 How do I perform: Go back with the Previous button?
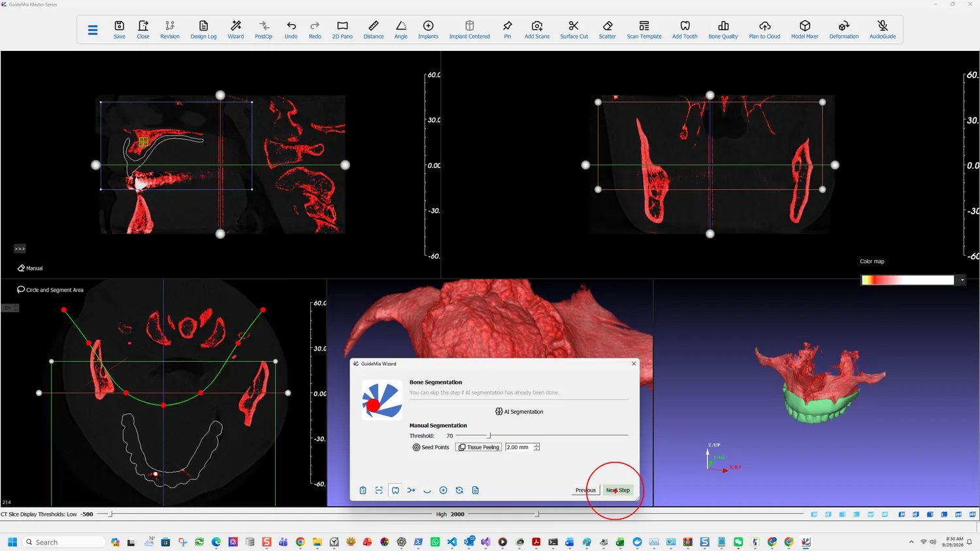[x=585, y=490]
